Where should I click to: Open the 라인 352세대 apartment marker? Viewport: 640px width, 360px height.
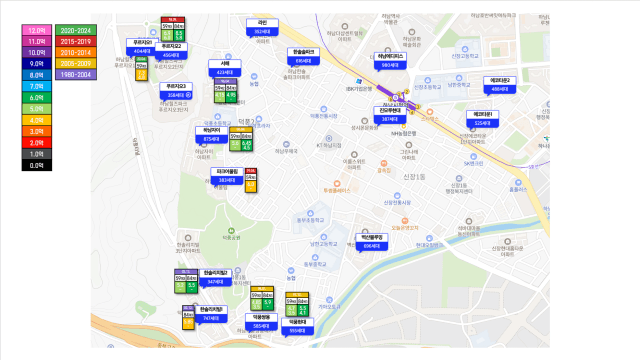pos(262,27)
